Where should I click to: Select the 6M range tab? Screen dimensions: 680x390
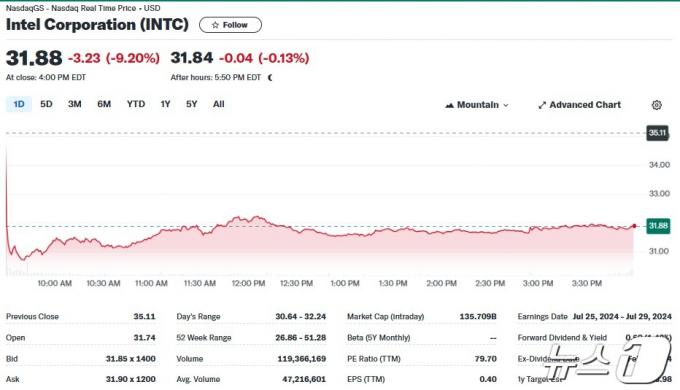pos(104,104)
